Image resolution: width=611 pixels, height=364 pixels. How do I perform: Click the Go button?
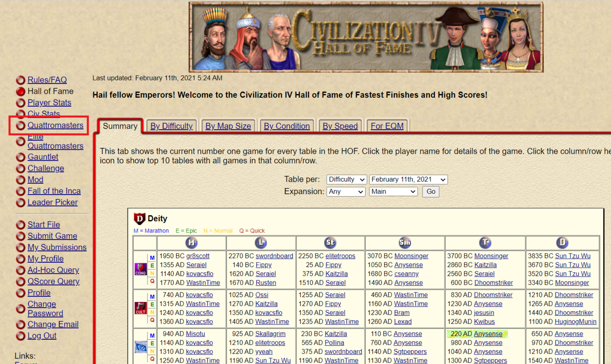431,191
